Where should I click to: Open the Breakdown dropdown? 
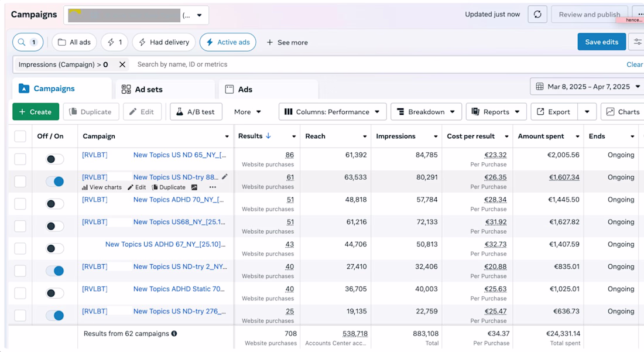426,112
